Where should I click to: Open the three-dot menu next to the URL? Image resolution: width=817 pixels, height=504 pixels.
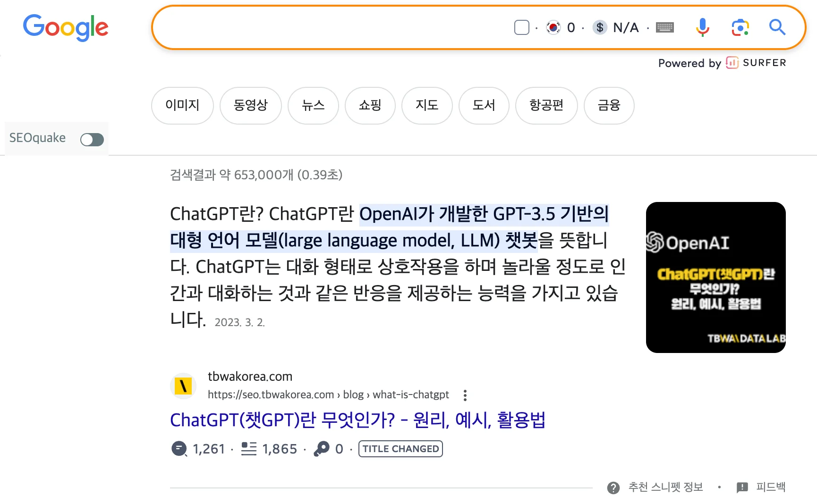pos(465,395)
